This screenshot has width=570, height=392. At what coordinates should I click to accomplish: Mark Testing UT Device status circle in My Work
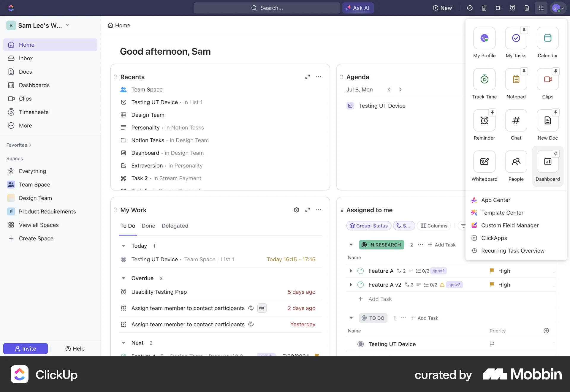123,260
